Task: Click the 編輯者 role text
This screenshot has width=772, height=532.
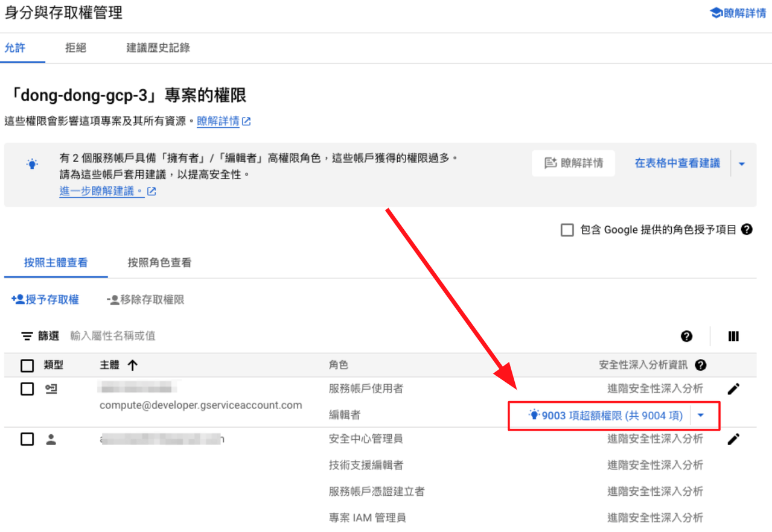Action: (345, 415)
